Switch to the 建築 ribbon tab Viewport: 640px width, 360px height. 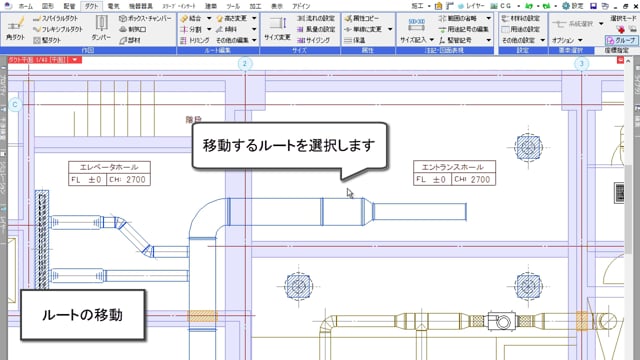tap(211, 6)
